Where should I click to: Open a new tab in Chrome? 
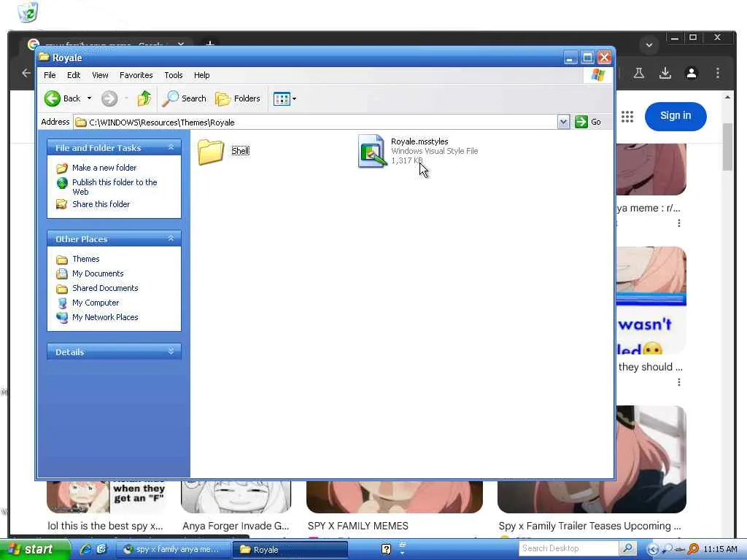pyautogui.click(x=210, y=44)
